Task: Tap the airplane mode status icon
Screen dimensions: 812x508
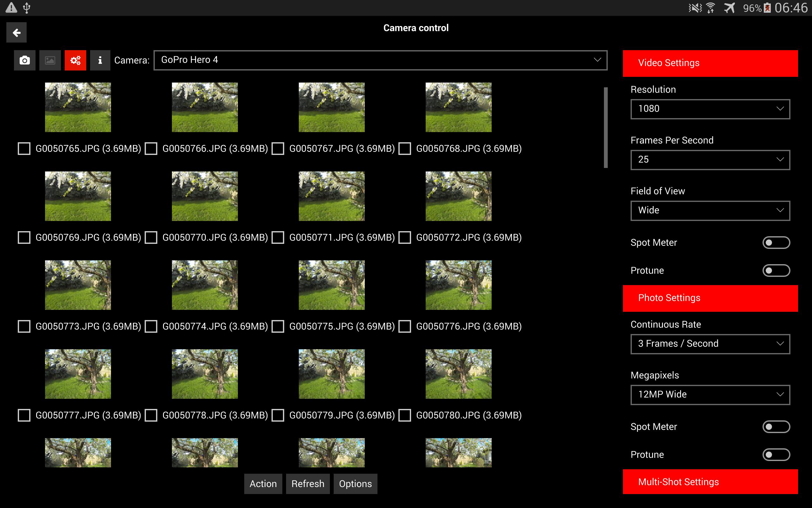Action: point(729,8)
